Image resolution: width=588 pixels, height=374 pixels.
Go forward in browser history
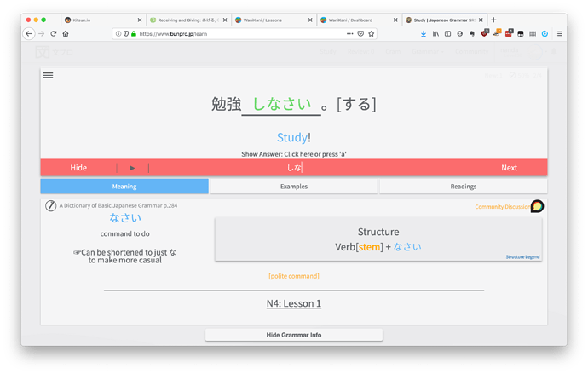[41, 34]
